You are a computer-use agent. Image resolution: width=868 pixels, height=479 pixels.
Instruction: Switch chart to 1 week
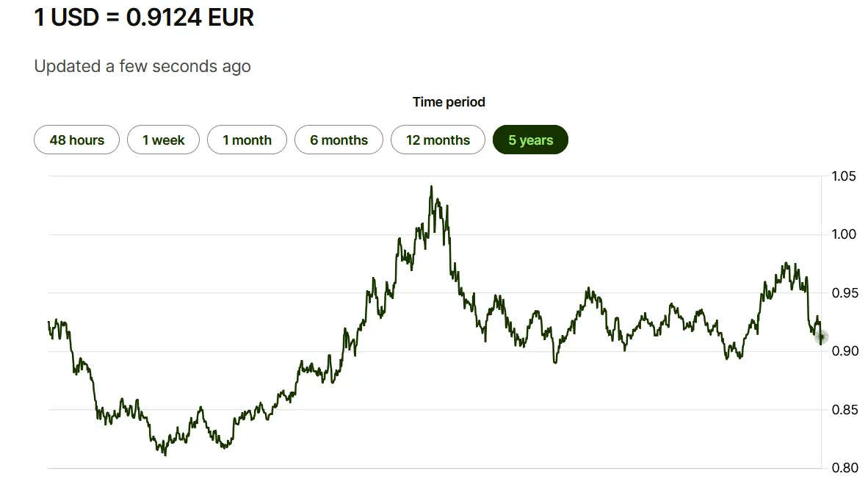[x=163, y=140]
